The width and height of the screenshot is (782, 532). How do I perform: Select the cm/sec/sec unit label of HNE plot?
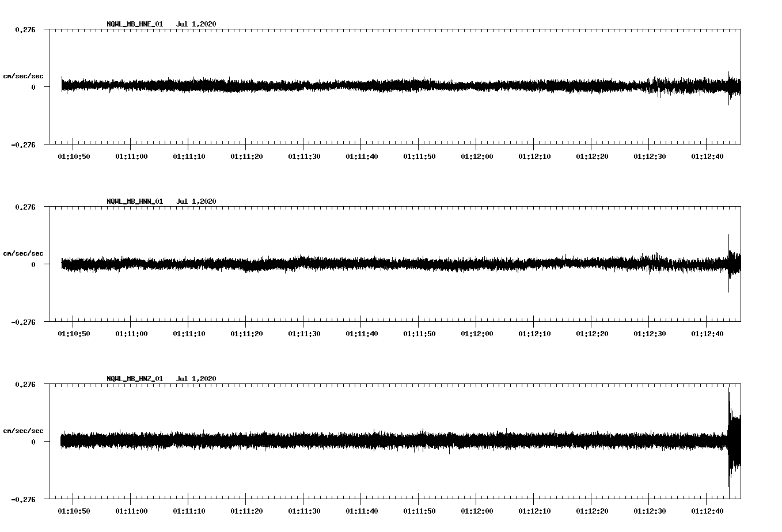(23, 76)
